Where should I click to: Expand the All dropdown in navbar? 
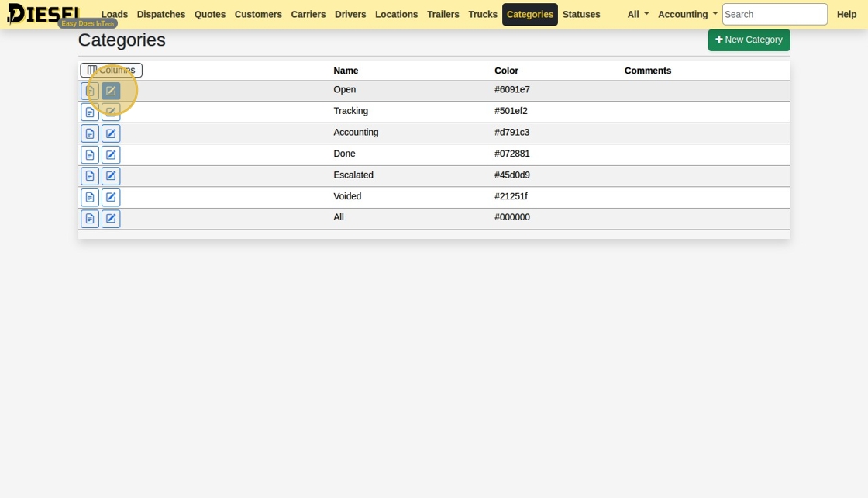[638, 15]
